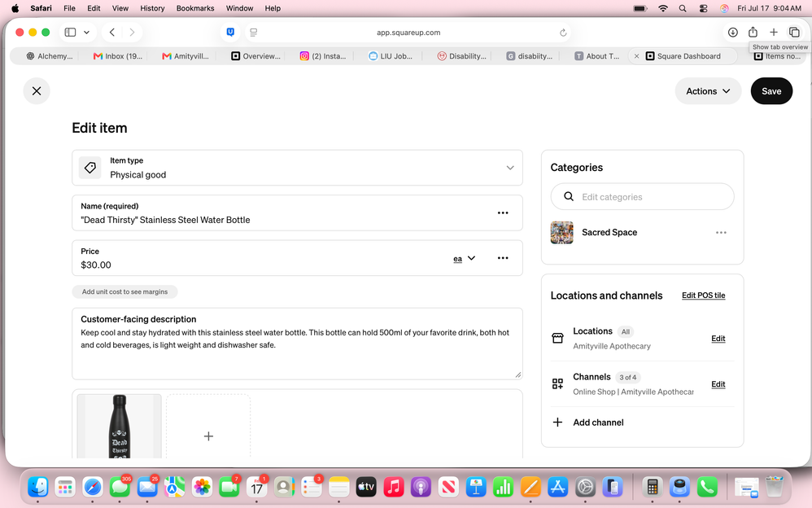Image resolution: width=812 pixels, height=508 pixels.
Task: Switch to the Disability tab
Action: tap(462, 56)
